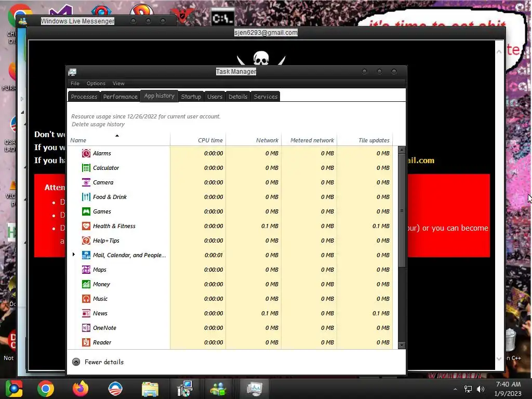Click the Calculator app icon

86,168
